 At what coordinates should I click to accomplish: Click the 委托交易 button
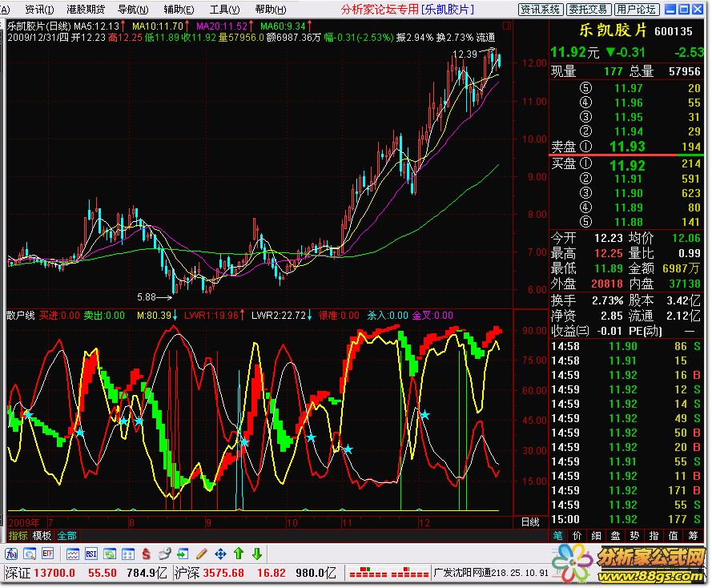588,10
